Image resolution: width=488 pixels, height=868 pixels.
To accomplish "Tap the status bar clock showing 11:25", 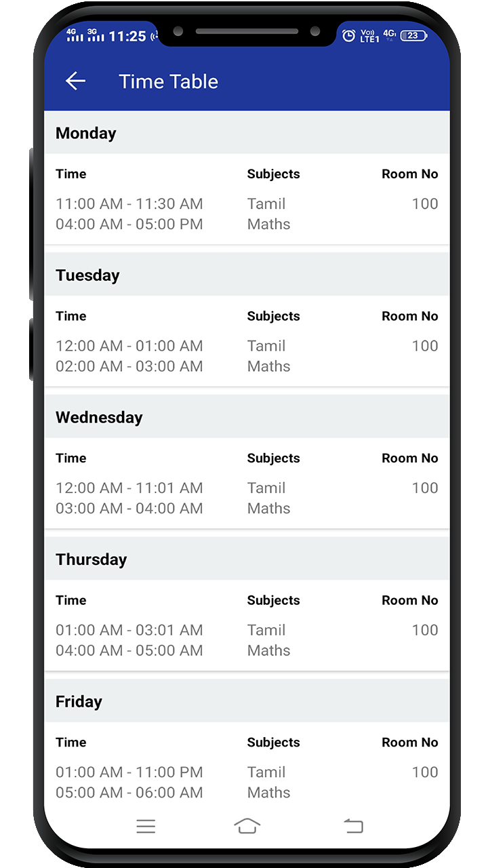I will (127, 36).
